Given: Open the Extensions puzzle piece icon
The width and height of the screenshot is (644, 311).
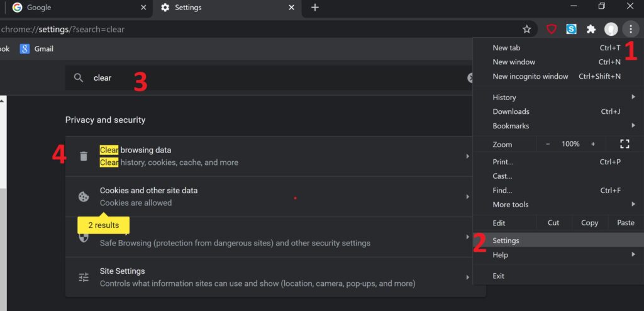Looking at the screenshot, I should click(x=591, y=29).
